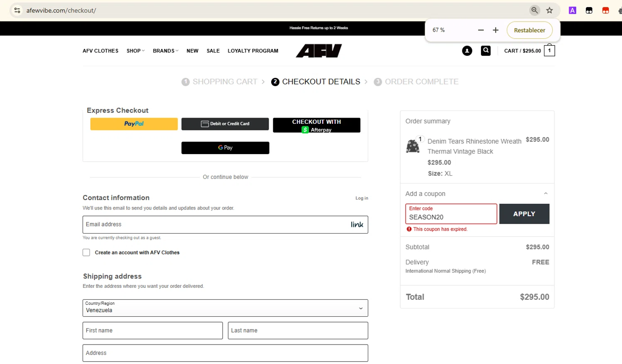Open the cart bag icon showing 1
622x364 pixels.
tap(549, 50)
